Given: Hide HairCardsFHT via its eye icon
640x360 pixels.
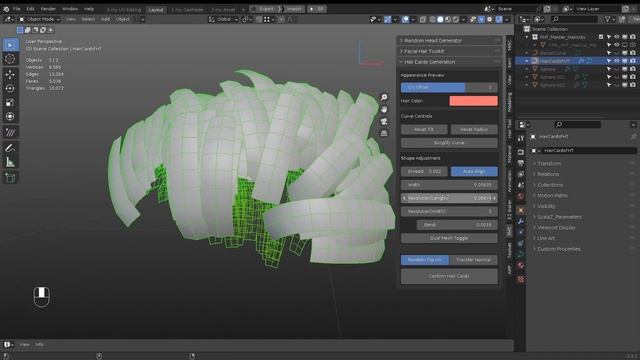Looking at the screenshot, I should (x=617, y=61).
